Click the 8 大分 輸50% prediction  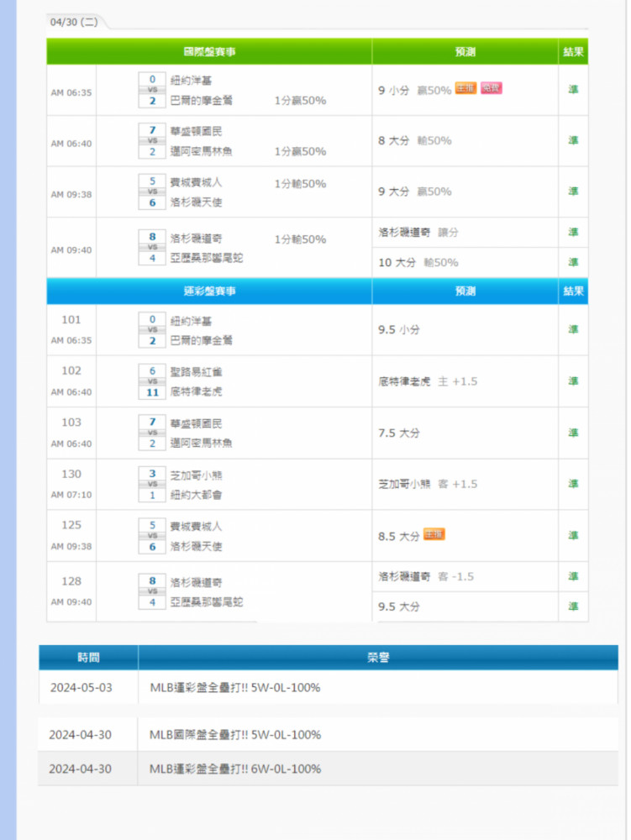pos(414,141)
